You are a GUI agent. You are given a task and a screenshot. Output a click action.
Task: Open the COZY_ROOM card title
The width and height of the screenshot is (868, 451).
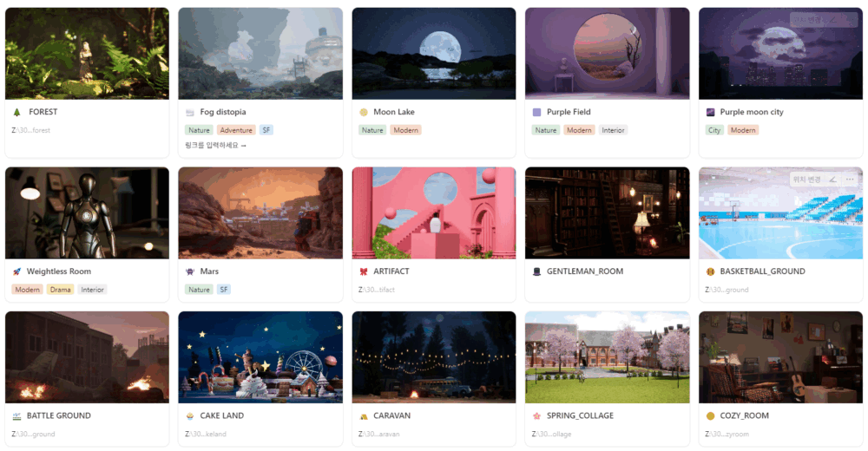pos(744,415)
